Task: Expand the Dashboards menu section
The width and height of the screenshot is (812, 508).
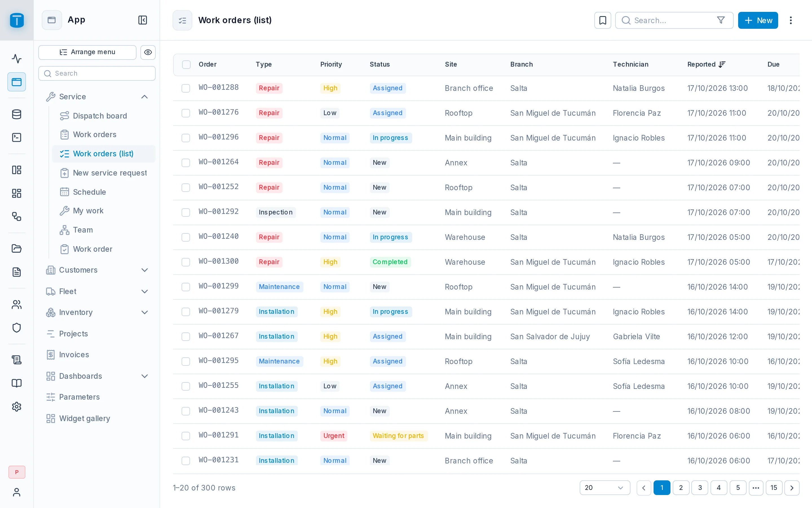Action: coord(144,376)
